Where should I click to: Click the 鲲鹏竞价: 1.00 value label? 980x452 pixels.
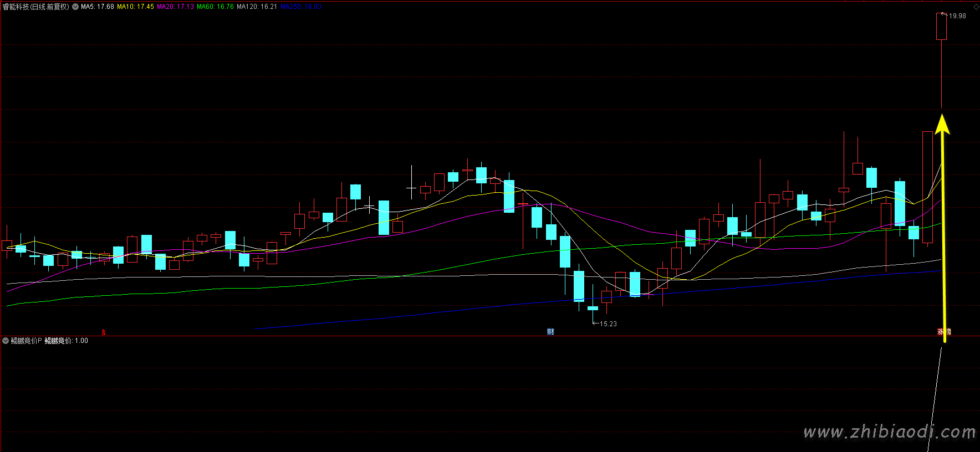pos(66,341)
